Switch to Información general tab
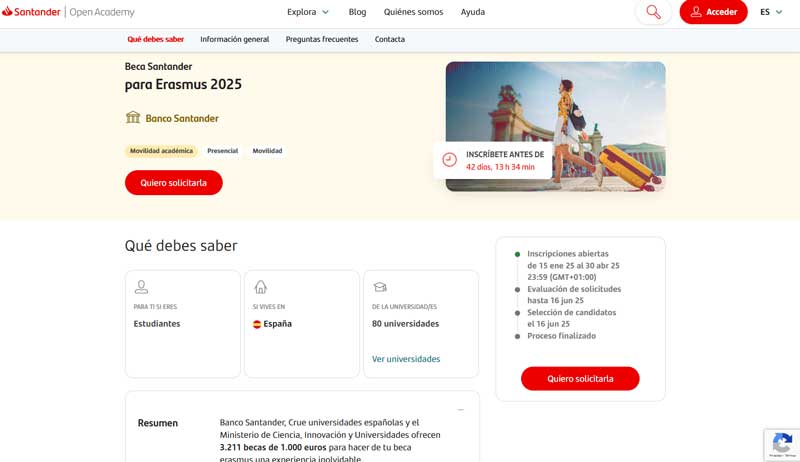800x462 pixels. (235, 39)
